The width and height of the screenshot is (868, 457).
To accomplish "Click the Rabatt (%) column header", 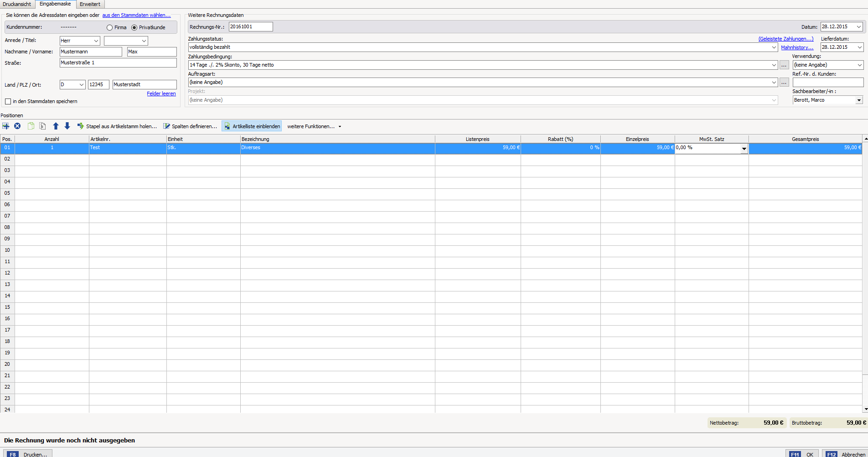I will point(561,139).
